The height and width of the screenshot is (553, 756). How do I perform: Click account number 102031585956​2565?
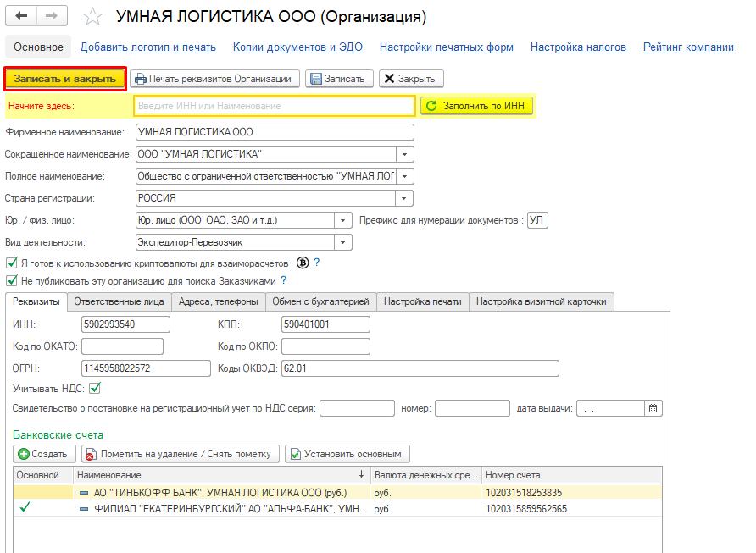click(x=526, y=509)
